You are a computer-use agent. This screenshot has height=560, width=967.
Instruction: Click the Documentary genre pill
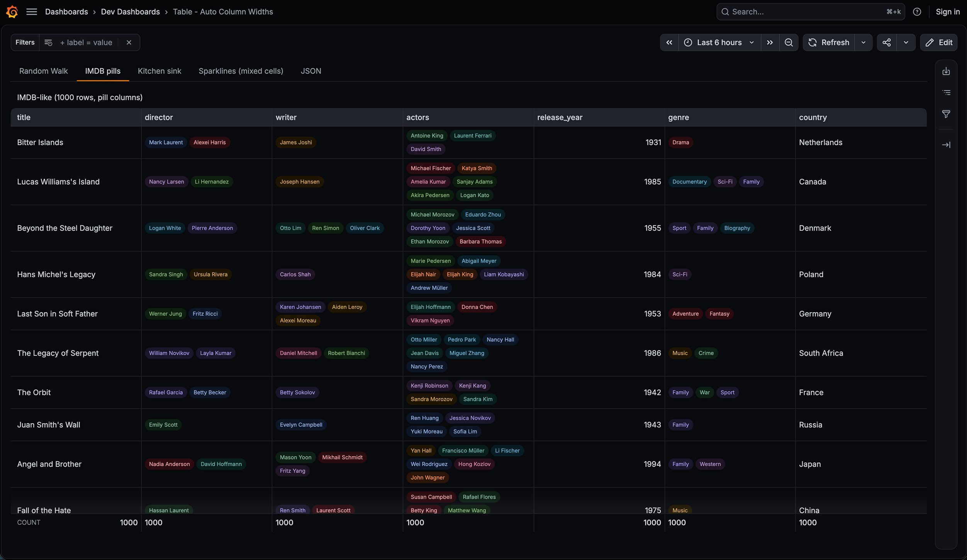689,182
